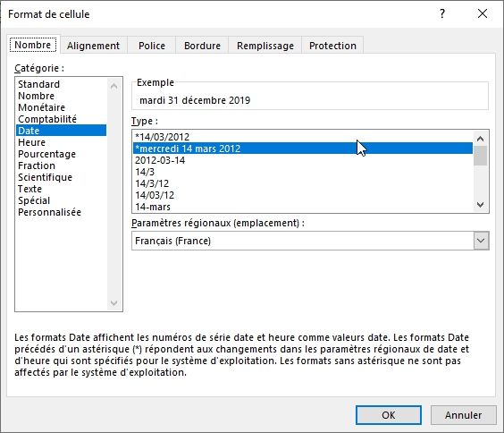Select the Nombre category in list
The width and height of the screenshot is (504, 433).
coord(61,96)
